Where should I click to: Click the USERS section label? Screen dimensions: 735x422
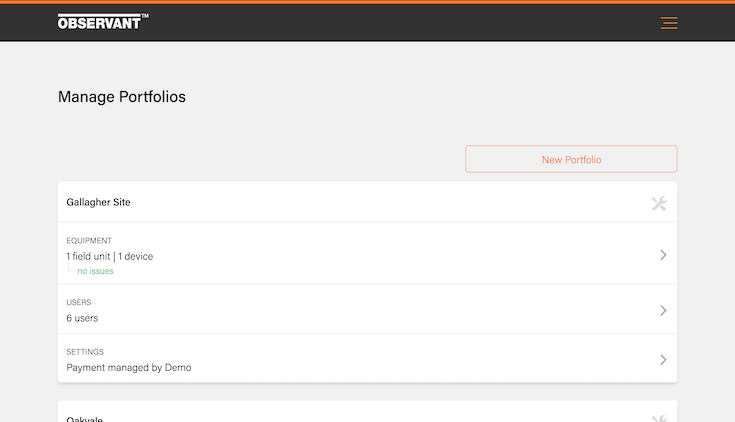click(79, 302)
